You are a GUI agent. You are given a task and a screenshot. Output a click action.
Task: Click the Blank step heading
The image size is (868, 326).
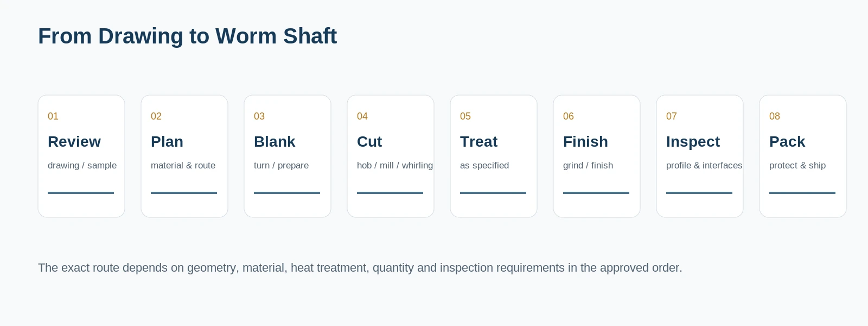(x=275, y=142)
